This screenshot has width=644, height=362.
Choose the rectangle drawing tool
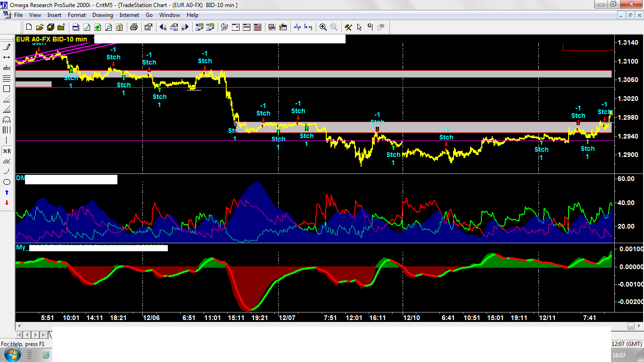(7, 89)
